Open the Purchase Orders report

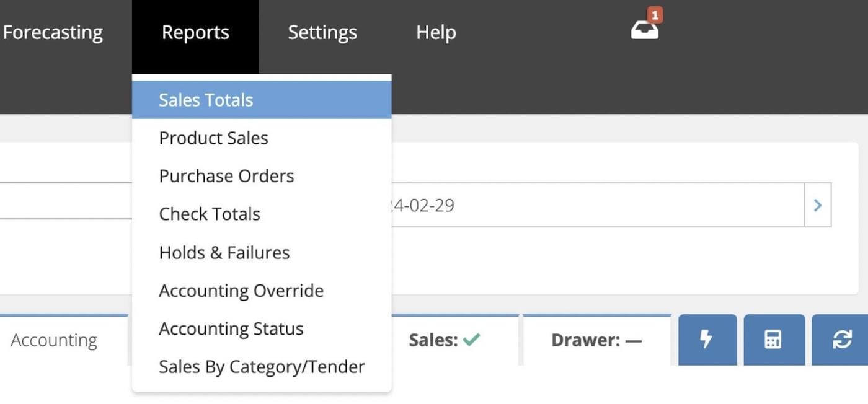(x=226, y=176)
